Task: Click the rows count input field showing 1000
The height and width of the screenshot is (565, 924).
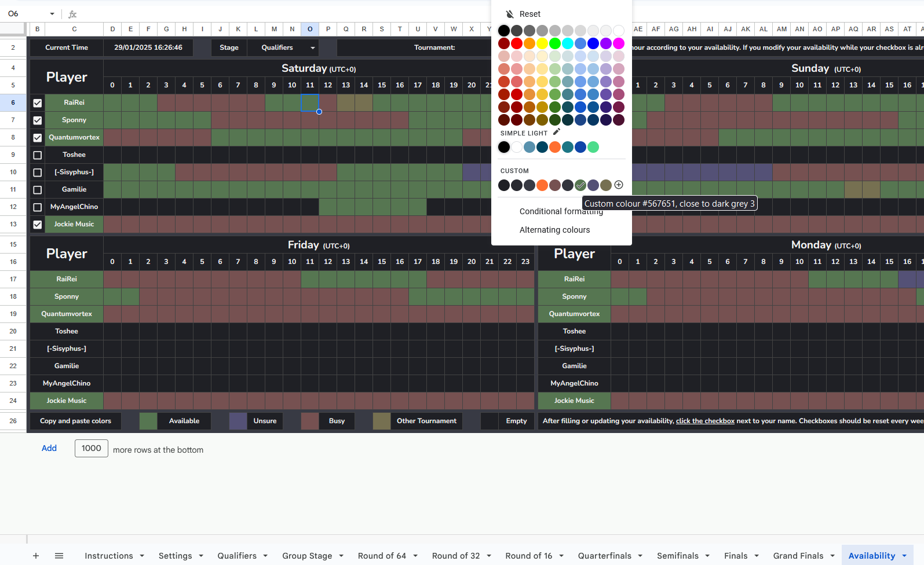Action: click(92, 448)
